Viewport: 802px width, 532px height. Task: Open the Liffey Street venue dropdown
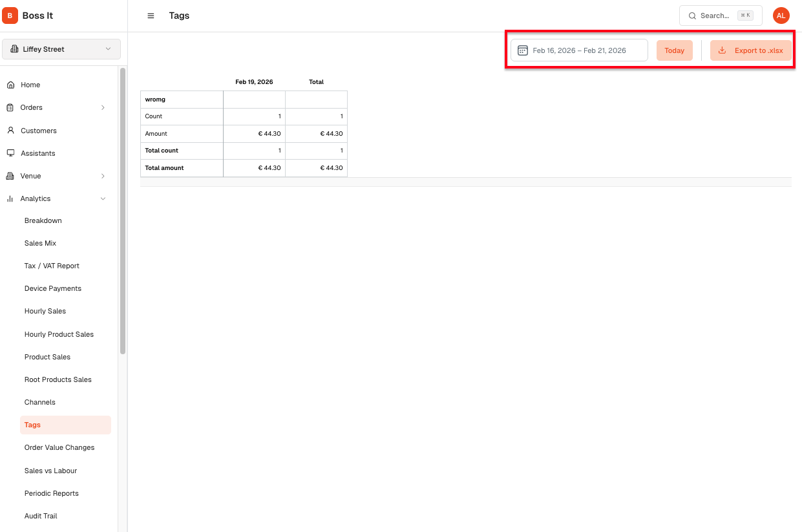[x=61, y=49]
